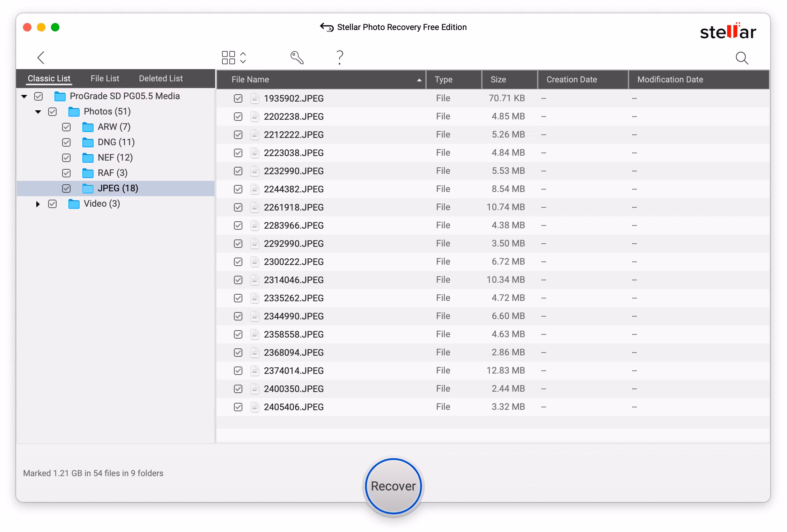
Task: Open the grid view switcher icon
Action: point(234,58)
